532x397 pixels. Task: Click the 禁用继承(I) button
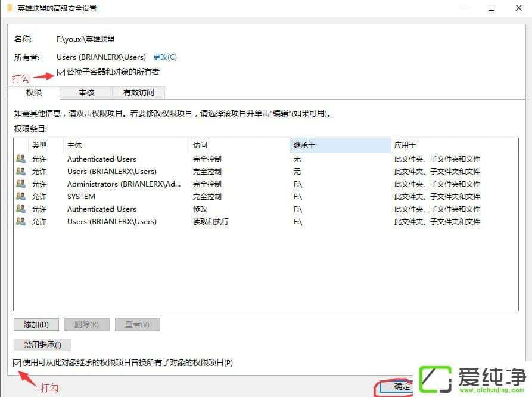coord(42,345)
